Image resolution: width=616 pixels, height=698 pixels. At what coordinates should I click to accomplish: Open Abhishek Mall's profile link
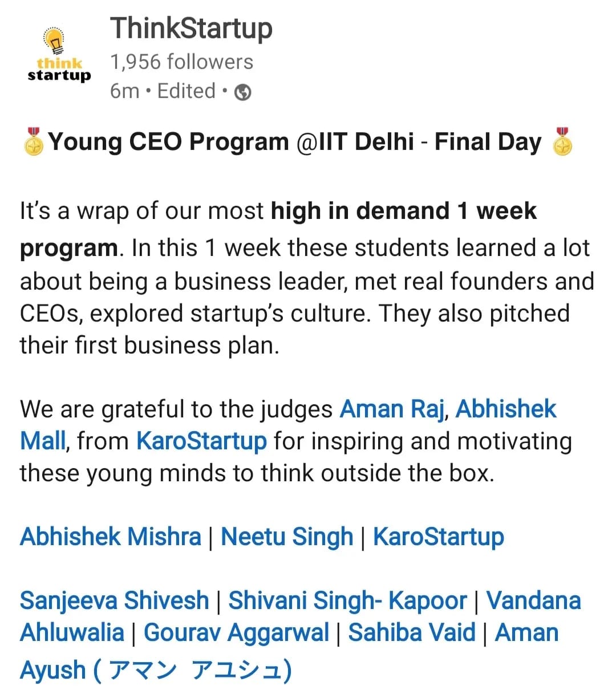(x=505, y=409)
